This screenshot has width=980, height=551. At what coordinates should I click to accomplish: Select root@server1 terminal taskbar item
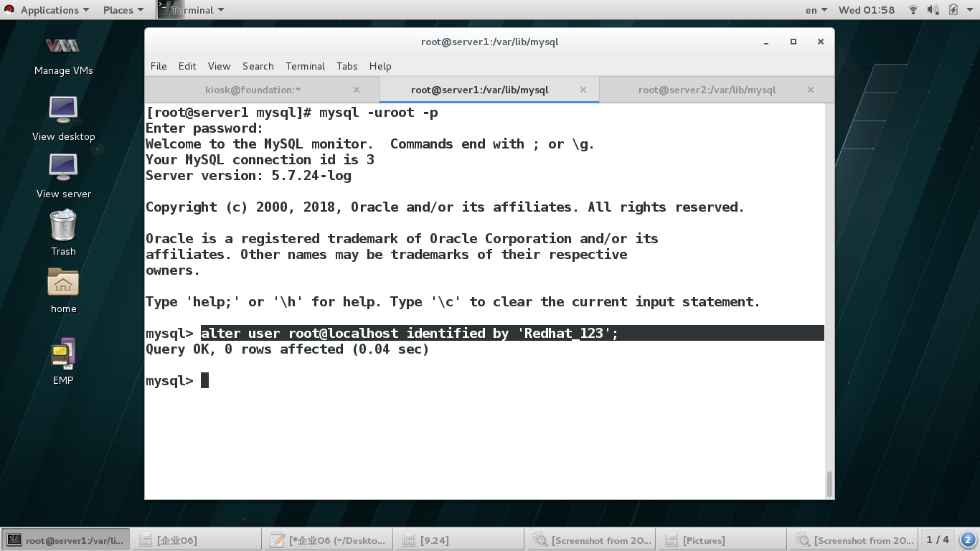pos(66,540)
